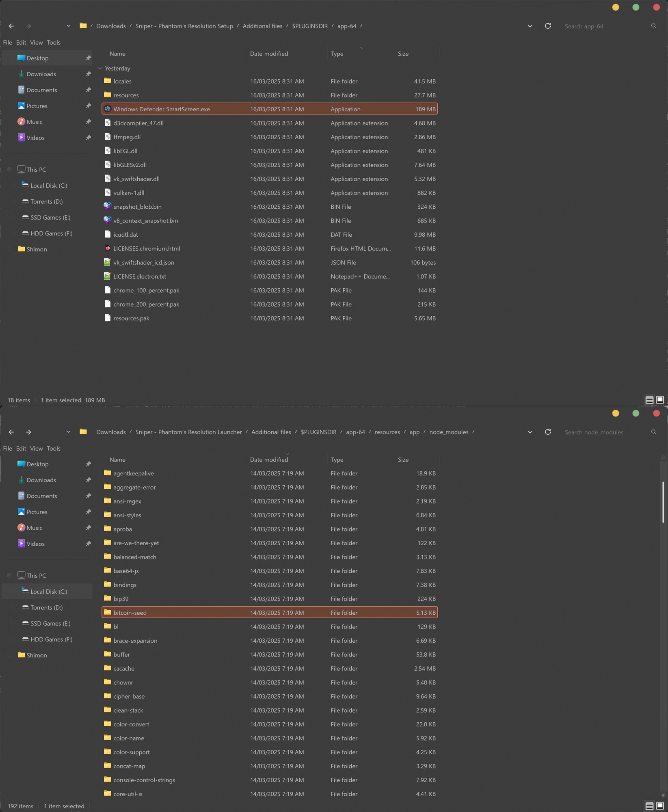668x812 pixels.
Task: Click the 'Additional files' breadcrumb in the app-64 window
Action: click(x=262, y=26)
